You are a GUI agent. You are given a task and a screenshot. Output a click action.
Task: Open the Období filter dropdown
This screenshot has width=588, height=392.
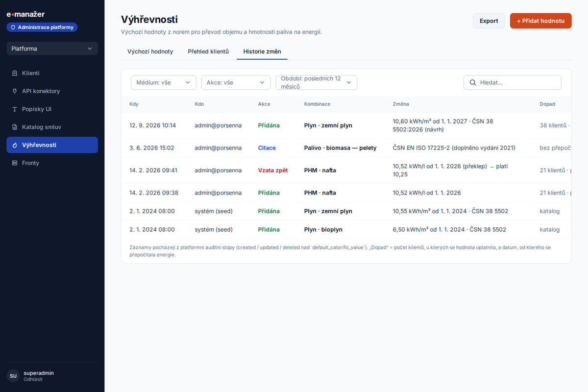pos(317,82)
